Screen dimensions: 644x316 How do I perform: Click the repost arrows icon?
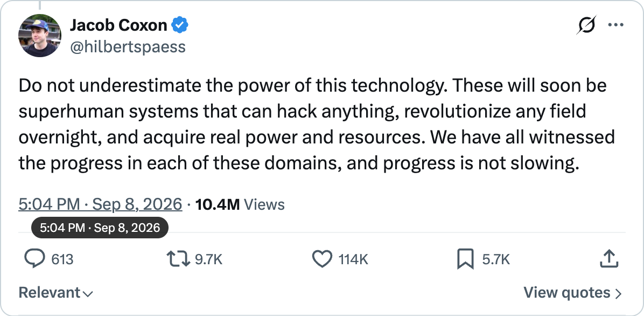pyautogui.click(x=178, y=259)
